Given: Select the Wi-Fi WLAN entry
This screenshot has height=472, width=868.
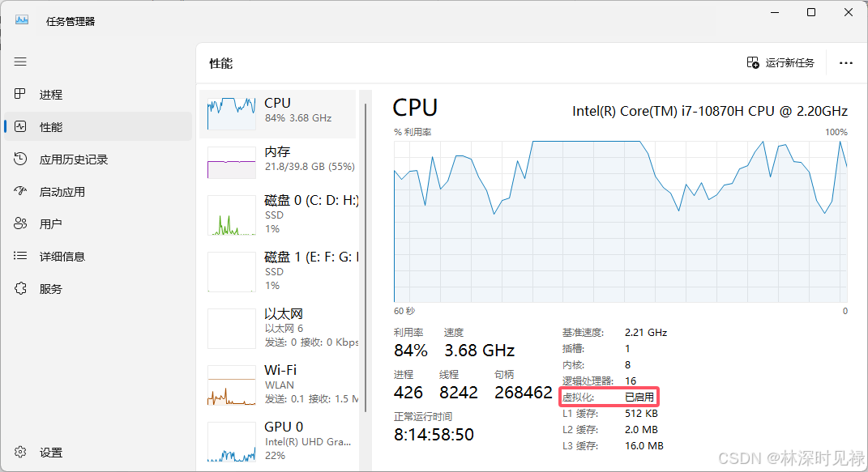Looking at the screenshot, I should (278, 385).
